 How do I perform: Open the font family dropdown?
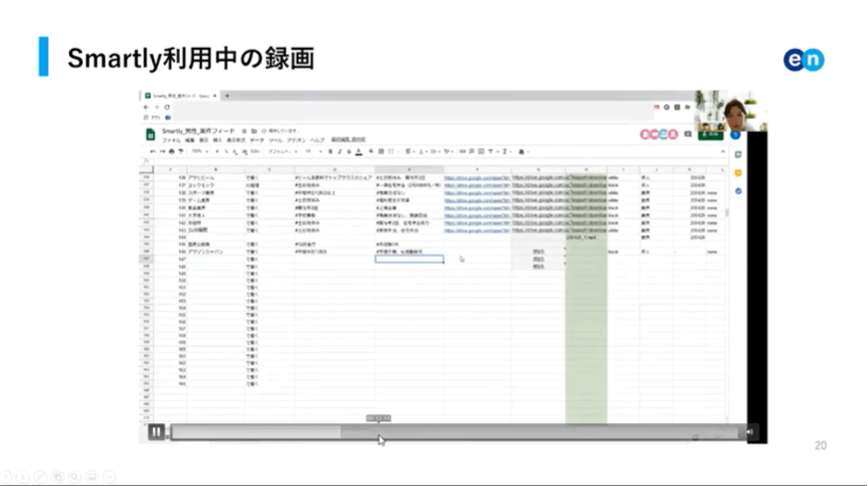[283, 151]
